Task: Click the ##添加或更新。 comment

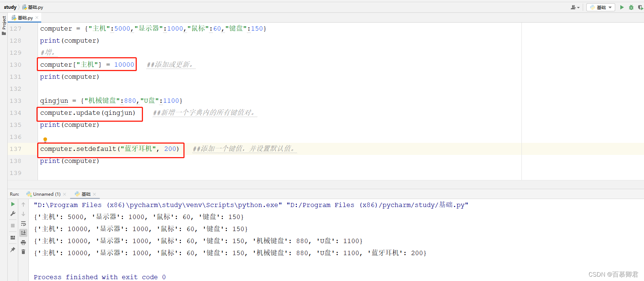Action: tap(170, 65)
